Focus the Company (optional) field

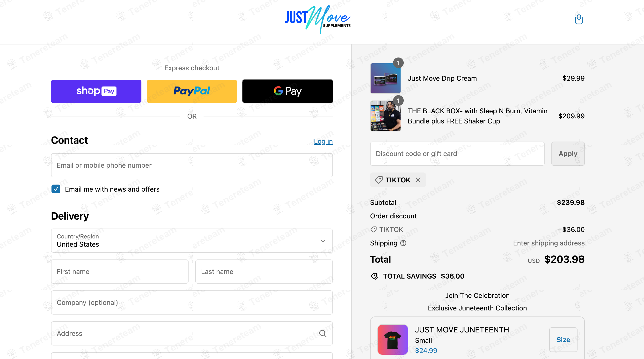click(192, 302)
